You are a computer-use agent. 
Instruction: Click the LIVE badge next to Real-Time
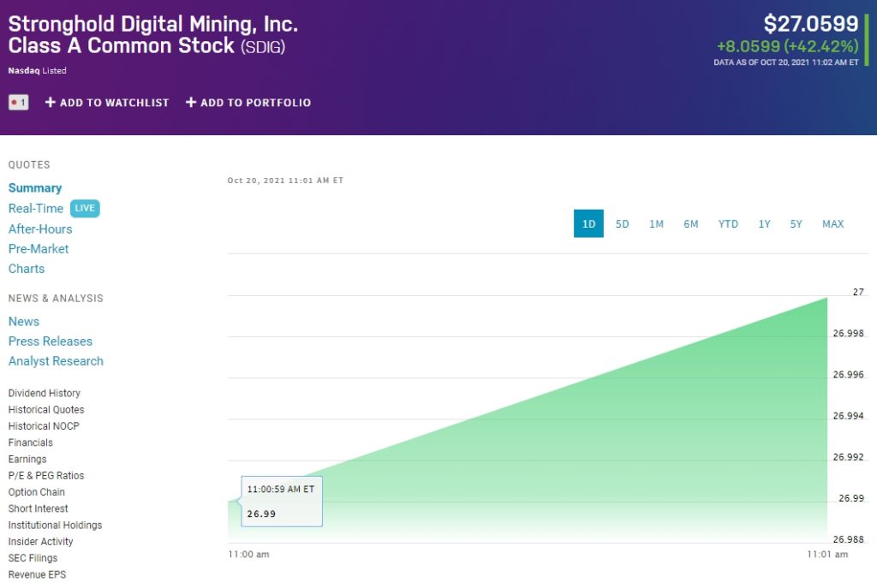[85, 208]
